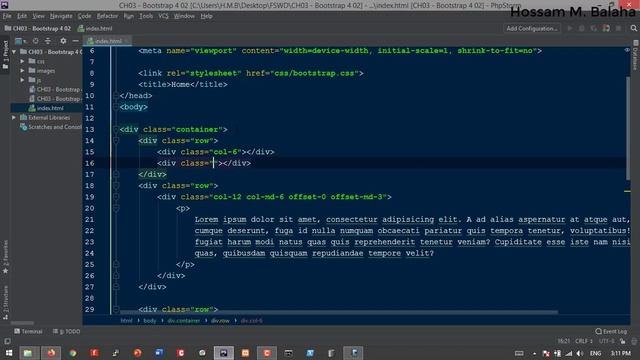The height and width of the screenshot is (360, 640).
Task: Click CH03 - Bootstrap 4 02 navigation bar crumb
Action: (x=38, y=28)
